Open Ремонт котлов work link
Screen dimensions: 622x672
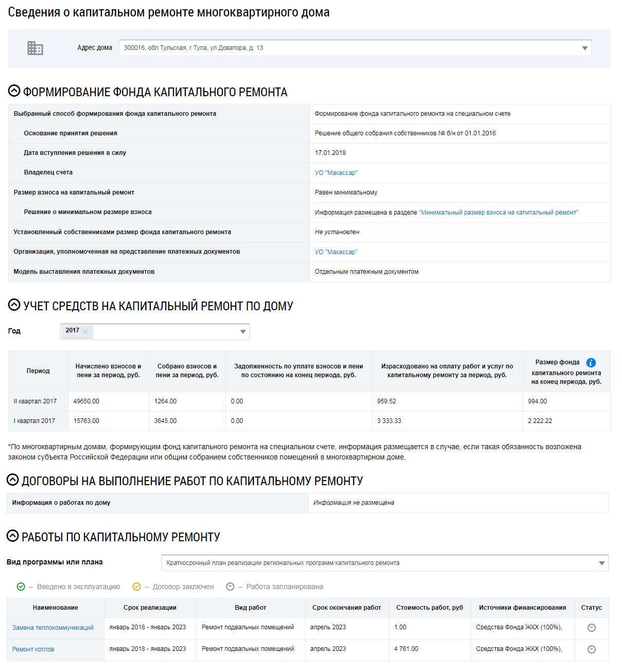tap(33, 649)
